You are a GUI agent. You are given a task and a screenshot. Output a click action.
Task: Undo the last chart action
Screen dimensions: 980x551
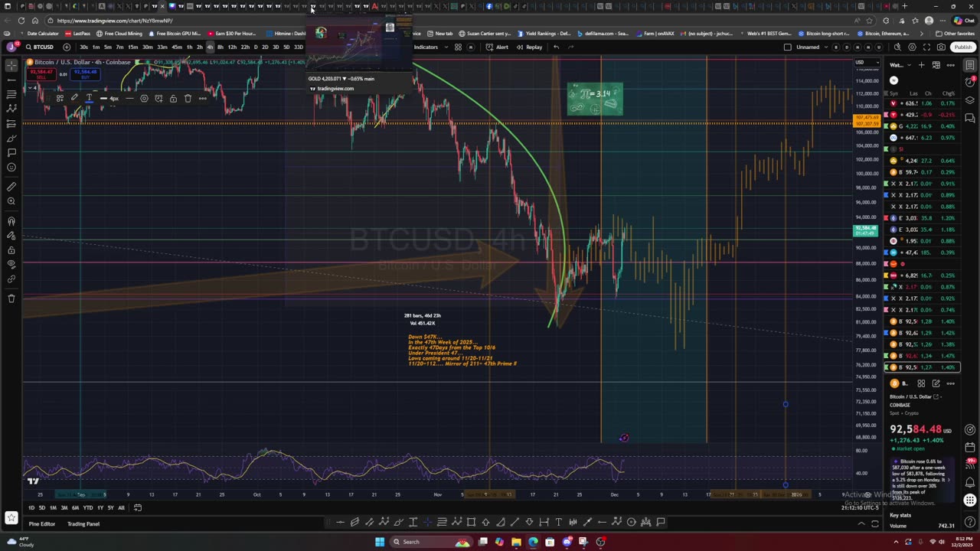[556, 47]
